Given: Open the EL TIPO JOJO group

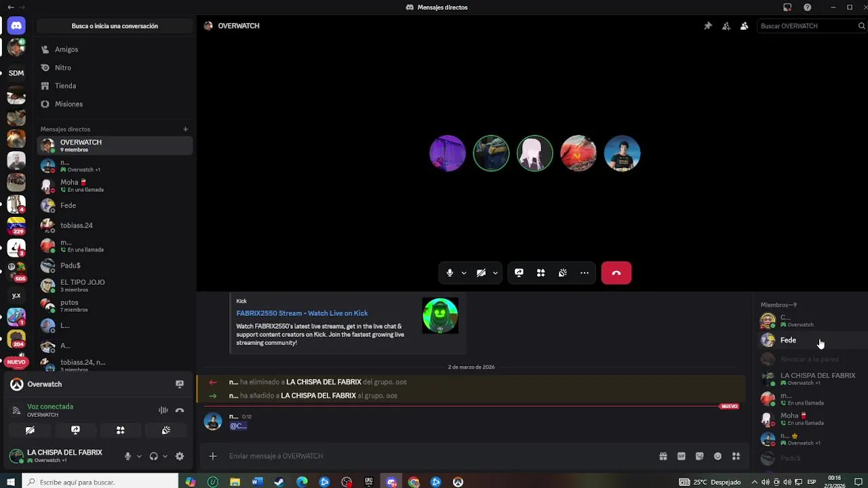Looking at the screenshot, I should [x=115, y=285].
